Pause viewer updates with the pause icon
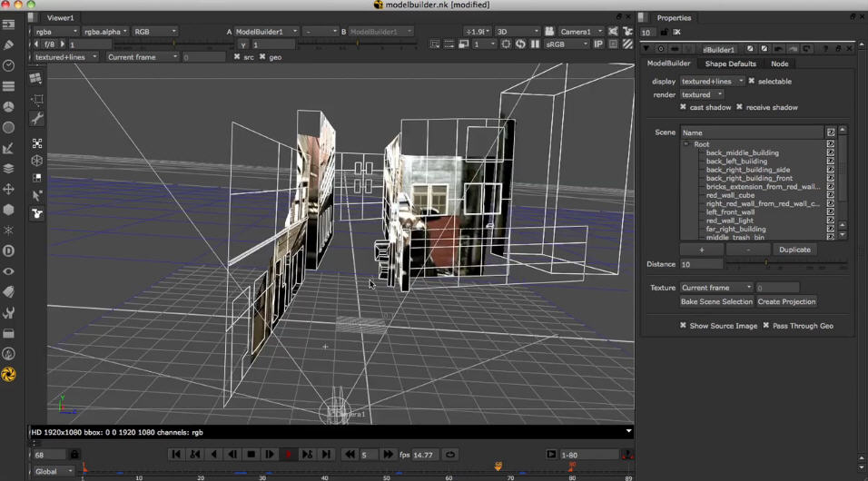The width and height of the screenshot is (868, 481). point(535,44)
